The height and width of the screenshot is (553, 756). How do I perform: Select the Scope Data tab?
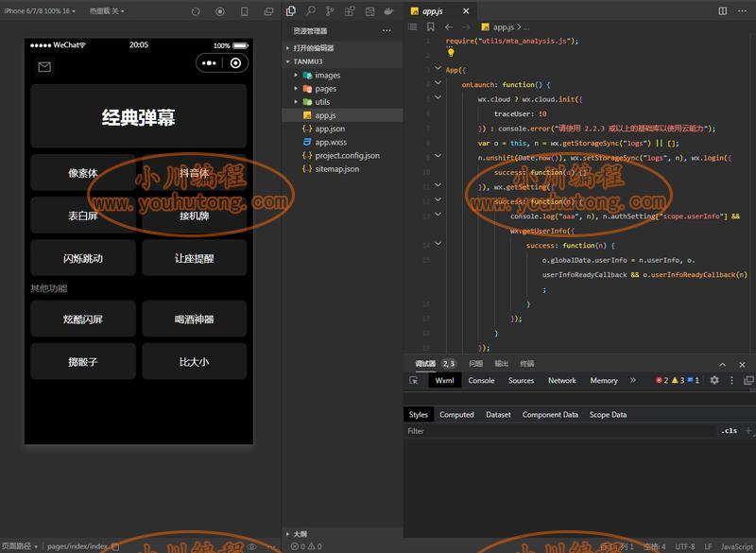608,415
